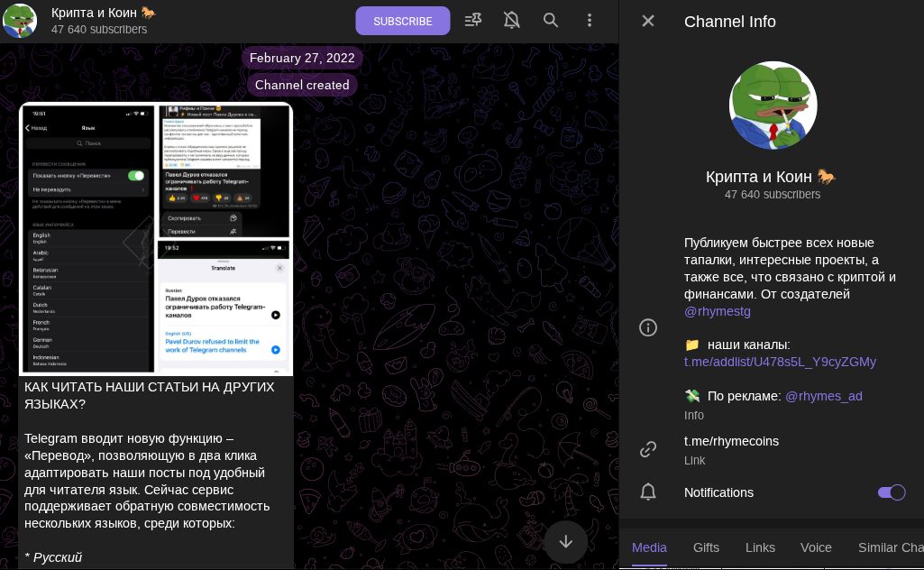Toggle the Notifications switch off
924x570 pixels.
click(891, 492)
